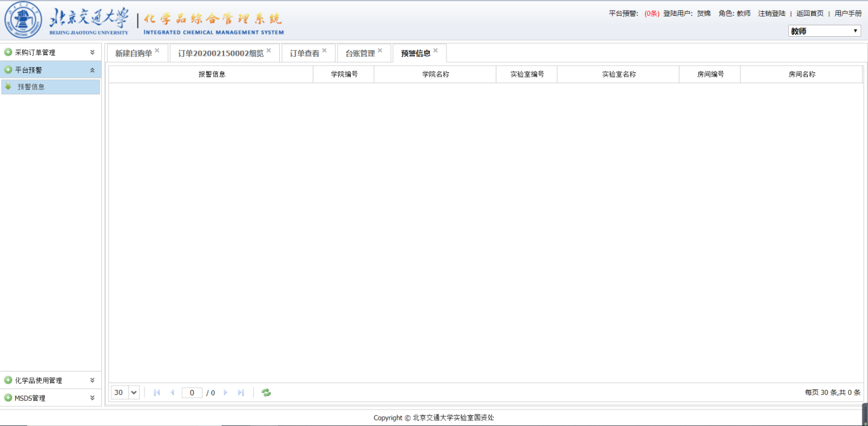Click the green refresh icon in pagination bar
868x426 pixels.
[267, 392]
